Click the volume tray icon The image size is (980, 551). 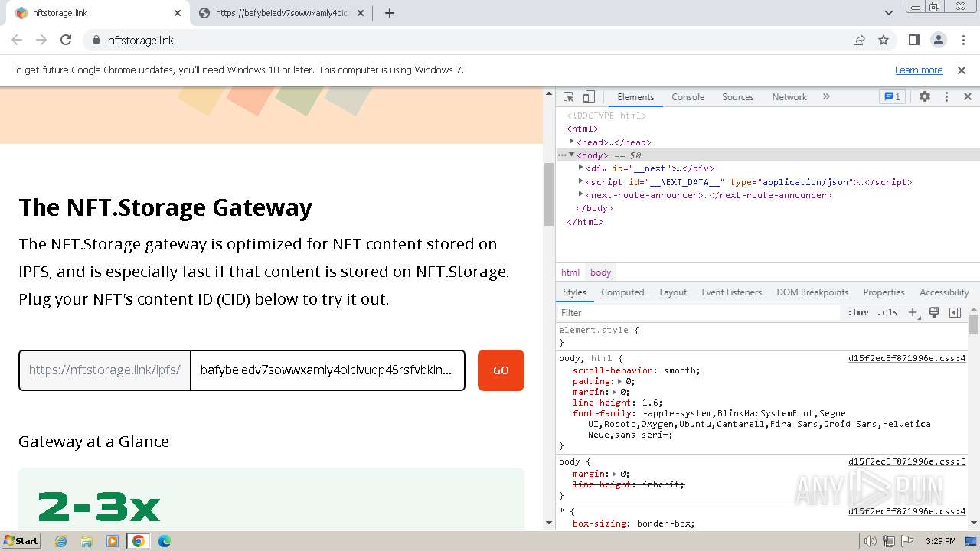pyautogui.click(x=870, y=541)
